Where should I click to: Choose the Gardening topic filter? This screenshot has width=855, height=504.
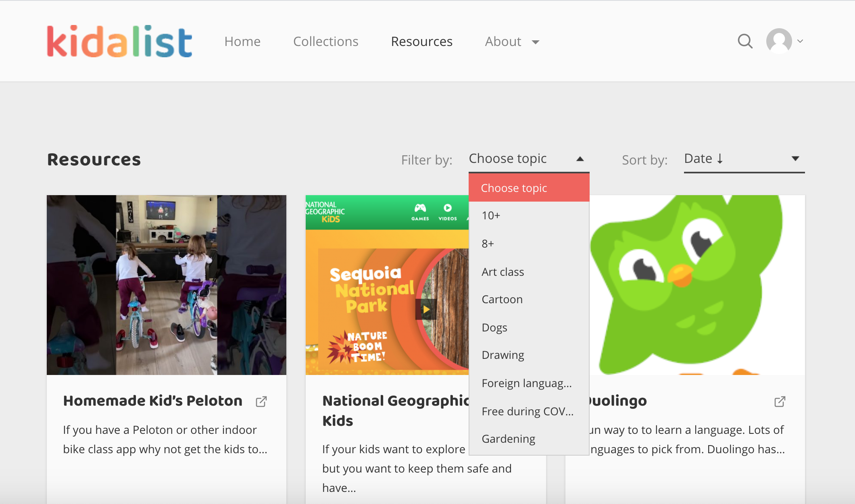[508, 439]
